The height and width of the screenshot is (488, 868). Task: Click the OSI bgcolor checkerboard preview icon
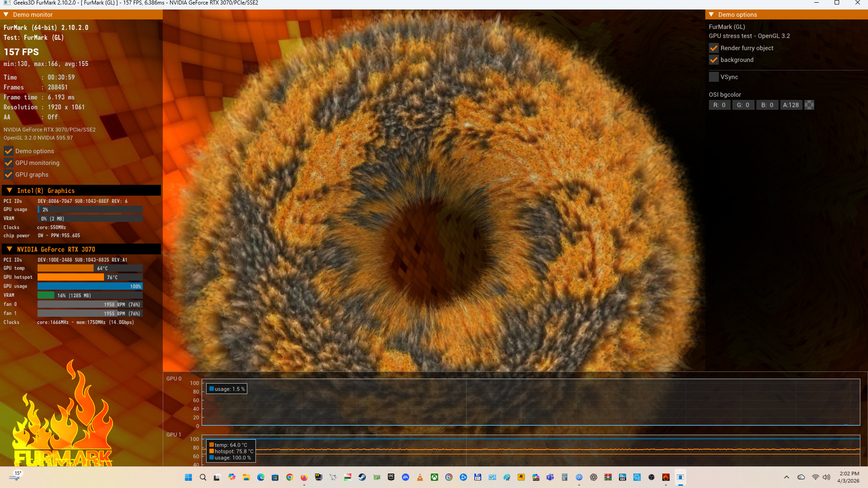coord(810,105)
